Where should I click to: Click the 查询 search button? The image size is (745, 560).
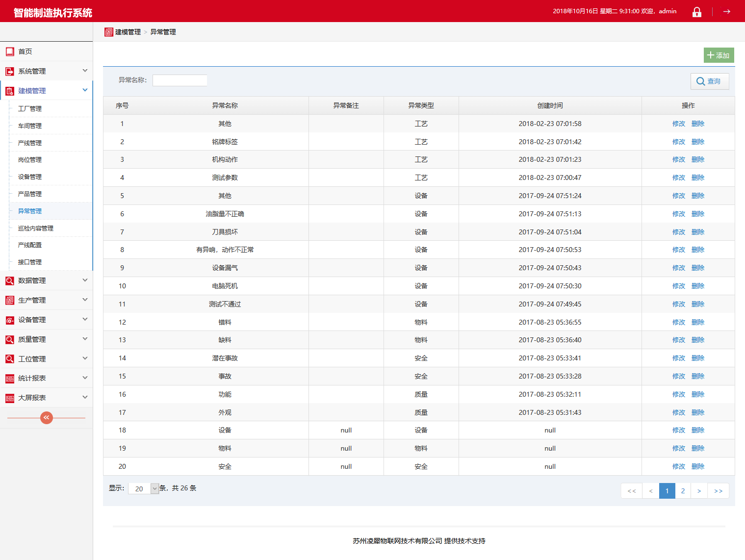click(x=709, y=81)
